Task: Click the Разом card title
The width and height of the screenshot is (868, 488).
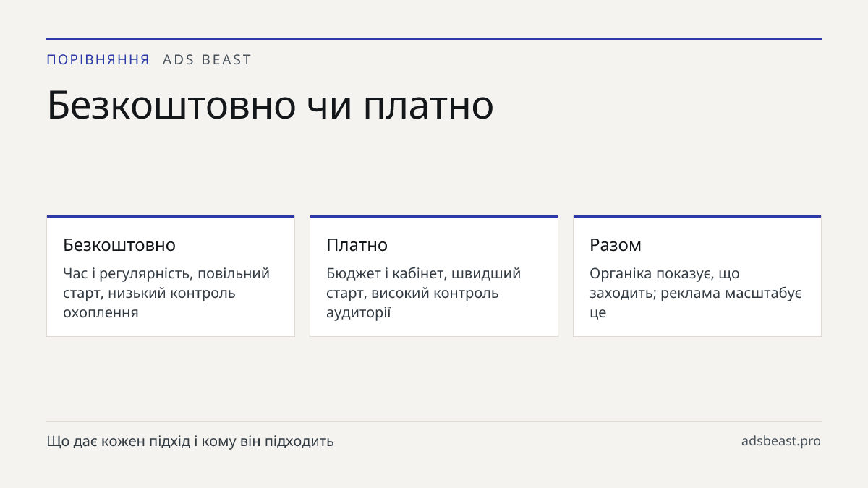Action: tap(616, 245)
